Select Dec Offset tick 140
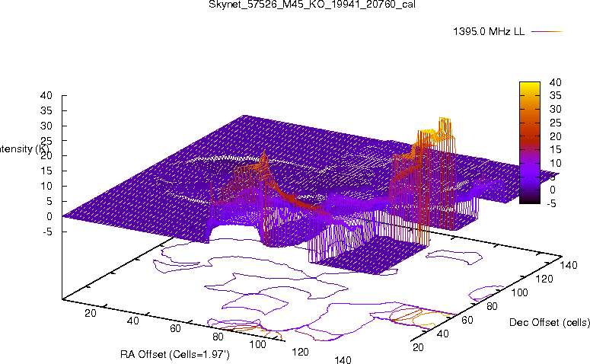 [569, 265]
